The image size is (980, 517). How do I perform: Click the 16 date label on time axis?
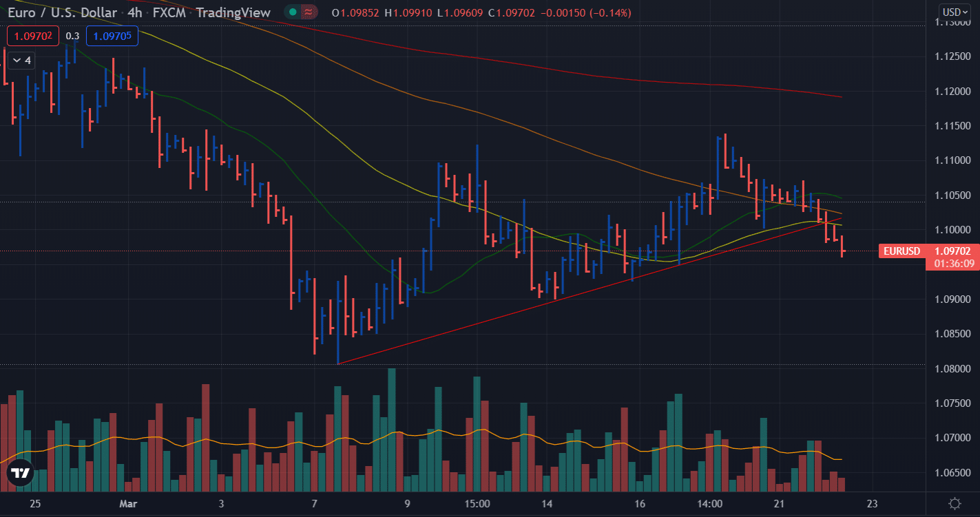click(640, 504)
